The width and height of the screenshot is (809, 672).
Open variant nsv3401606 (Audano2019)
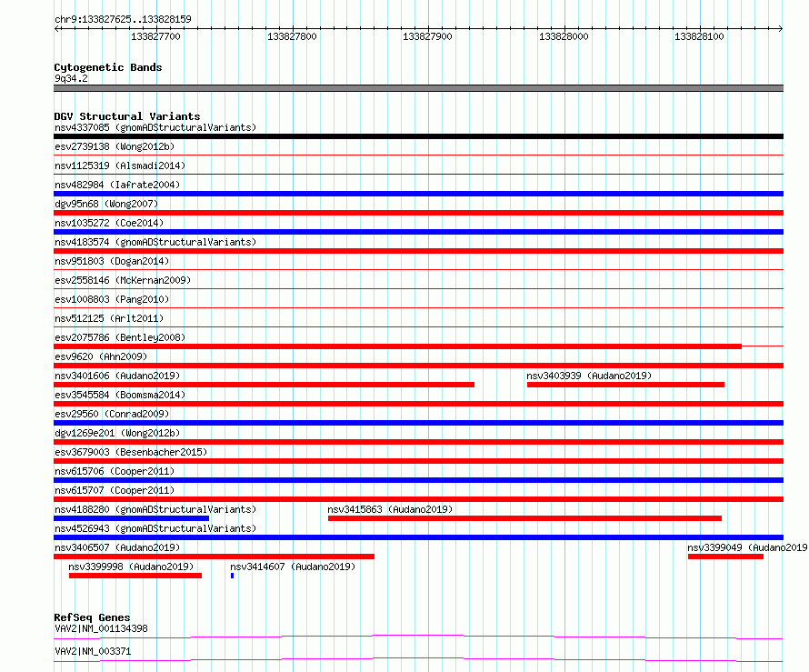coord(117,376)
